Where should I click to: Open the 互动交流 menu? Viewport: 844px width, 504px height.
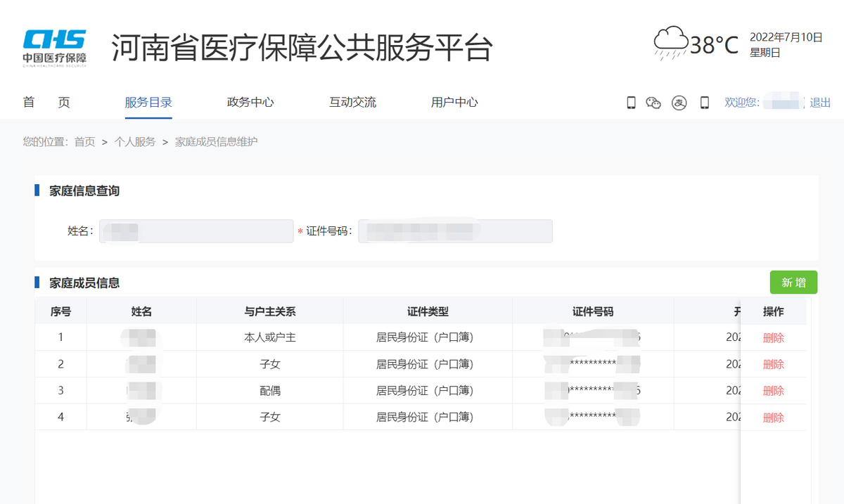coord(352,102)
